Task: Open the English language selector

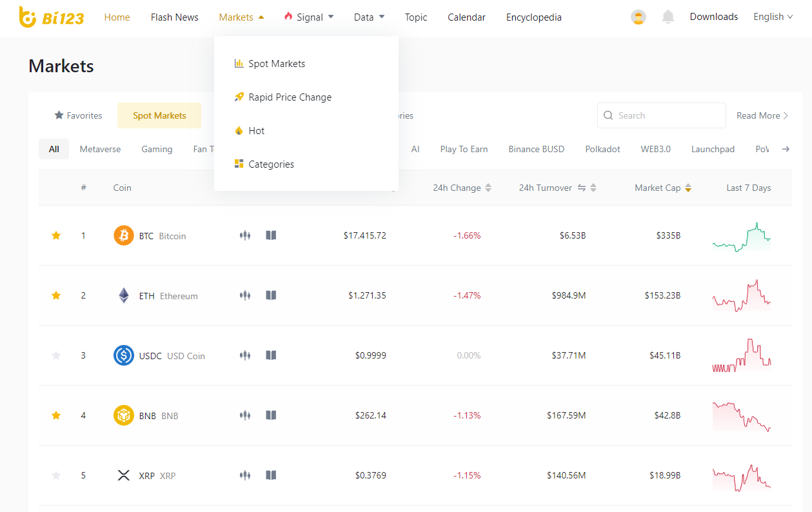Action: (773, 17)
